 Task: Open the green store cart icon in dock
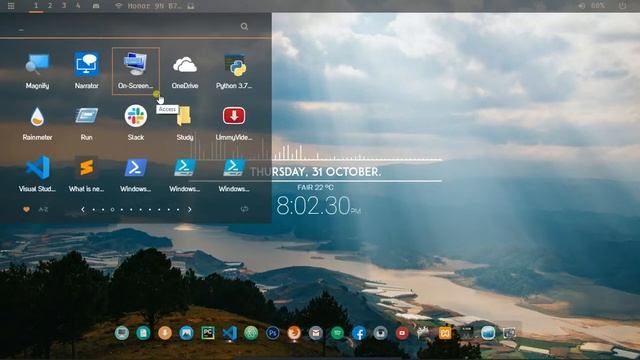coord(337,333)
